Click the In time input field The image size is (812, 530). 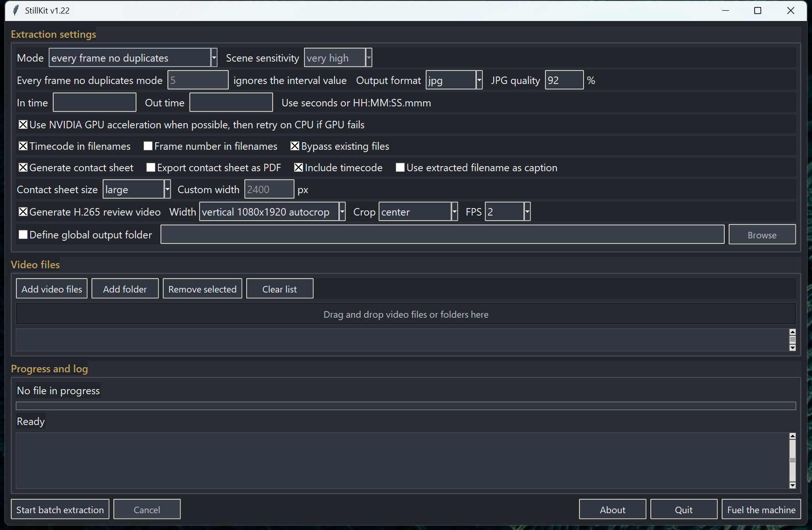pyautogui.click(x=94, y=102)
